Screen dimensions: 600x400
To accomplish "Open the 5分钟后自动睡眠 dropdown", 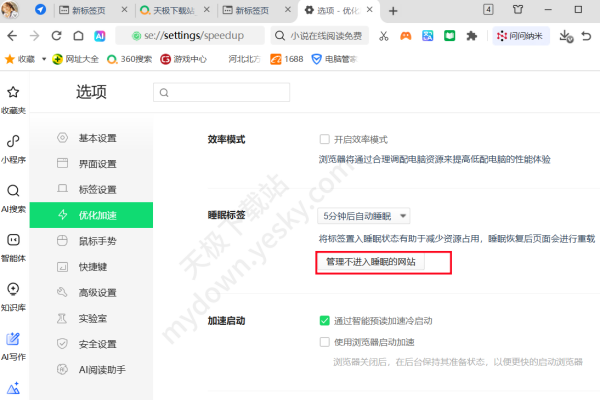I will click(363, 215).
